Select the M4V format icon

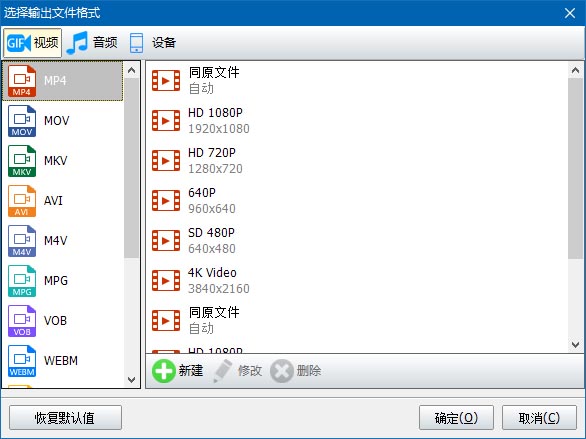(22, 241)
